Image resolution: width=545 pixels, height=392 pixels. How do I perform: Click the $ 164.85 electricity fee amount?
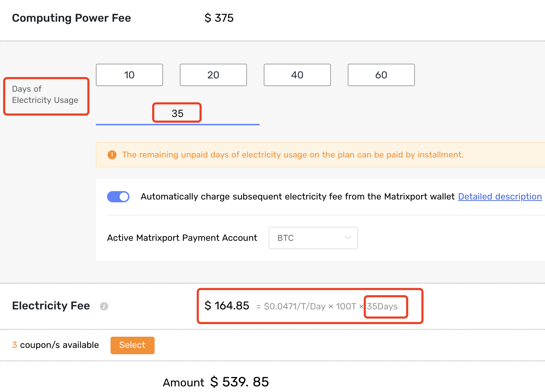pos(227,306)
